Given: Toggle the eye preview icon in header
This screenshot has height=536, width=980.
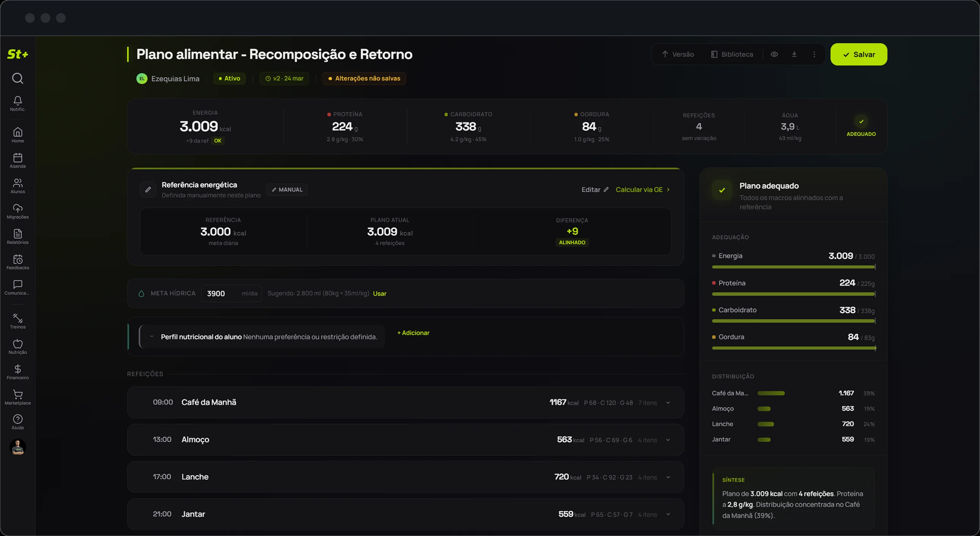Looking at the screenshot, I should (x=774, y=54).
